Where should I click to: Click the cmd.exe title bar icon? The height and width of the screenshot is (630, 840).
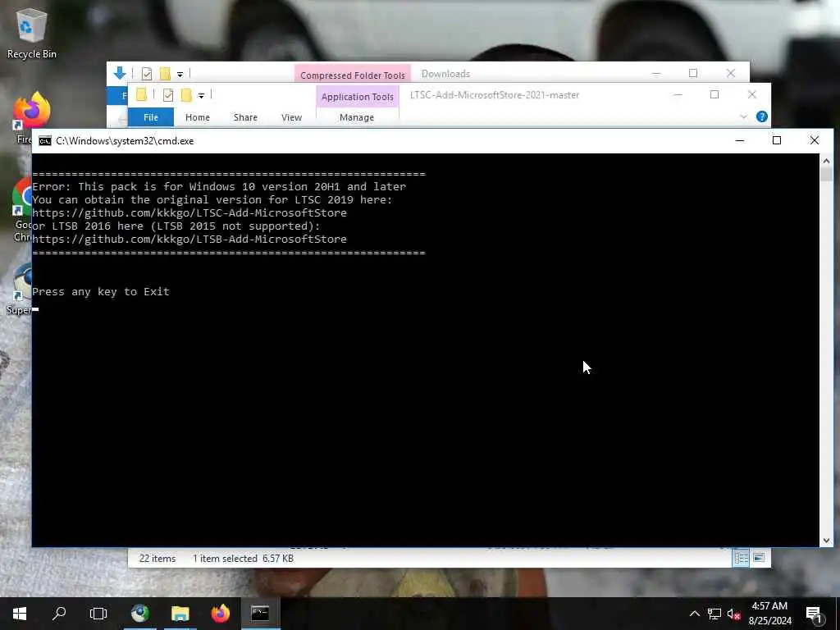45,141
